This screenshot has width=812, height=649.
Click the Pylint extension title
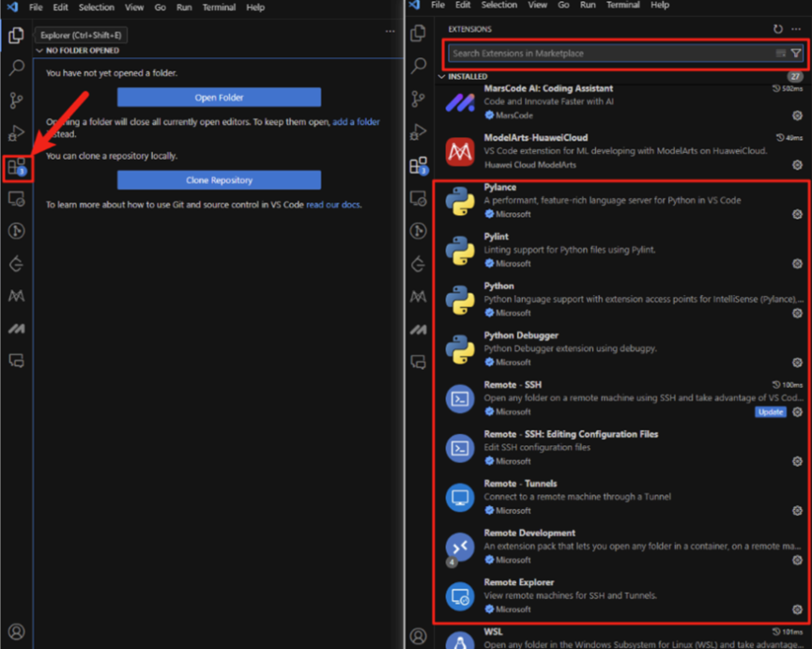tap(496, 237)
